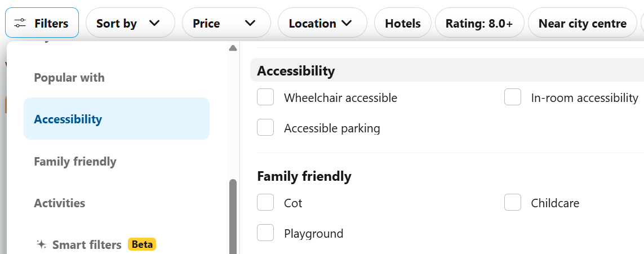Click the Filters sliders icon

[x=20, y=23]
